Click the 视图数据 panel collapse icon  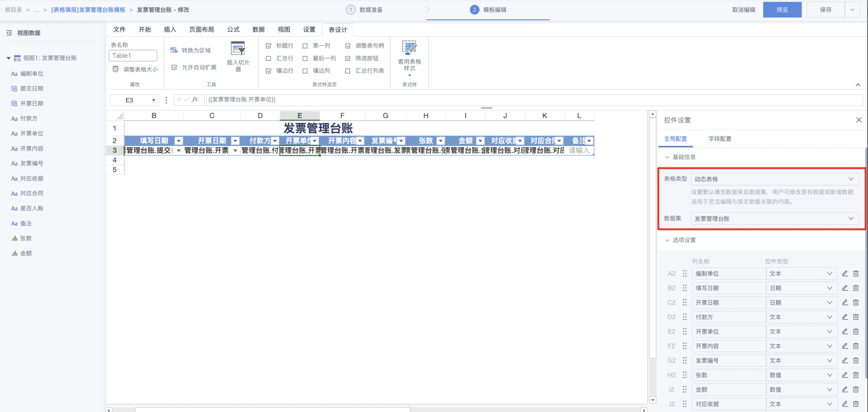point(9,33)
